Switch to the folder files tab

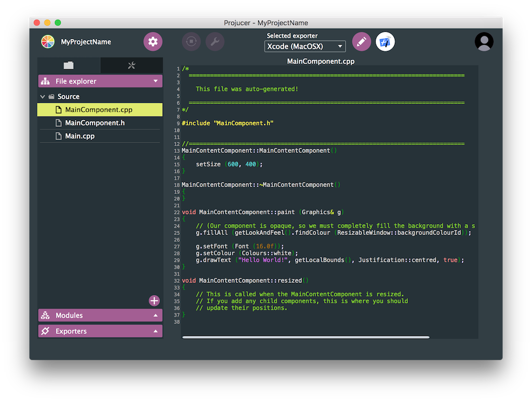tap(69, 65)
